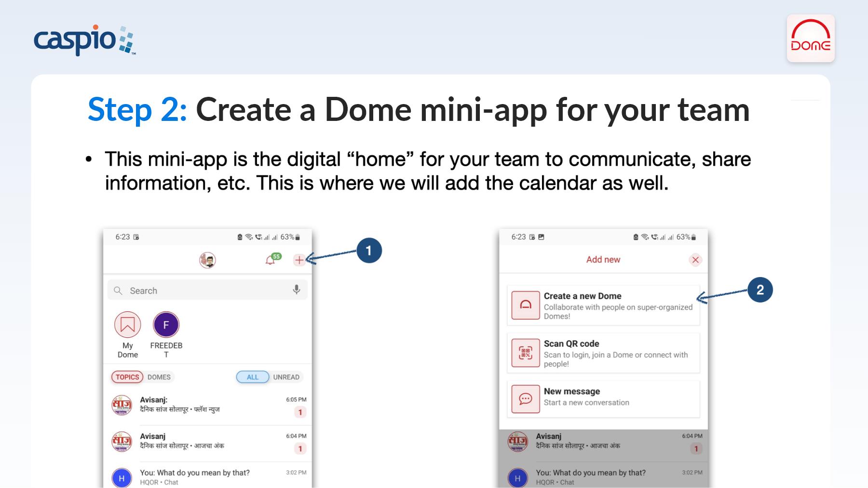Click the Add new title text
The width and height of the screenshot is (868, 488).
(x=603, y=260)
